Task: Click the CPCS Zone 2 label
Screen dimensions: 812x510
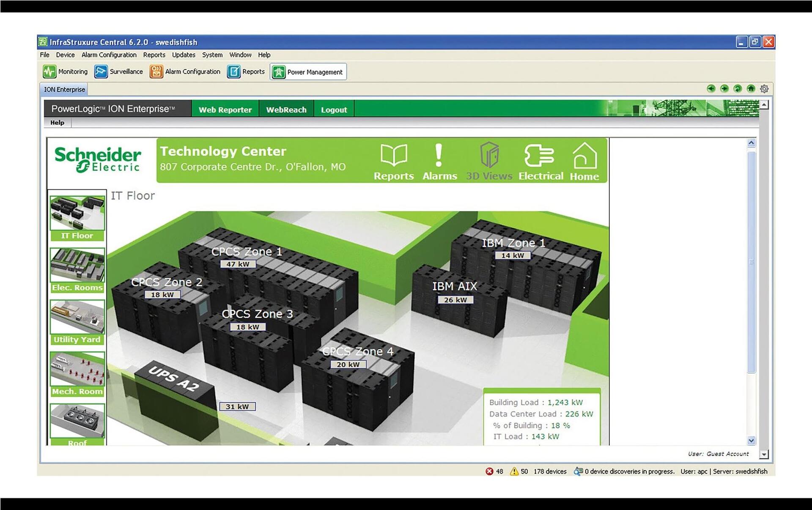Action: tap(167, 282)
